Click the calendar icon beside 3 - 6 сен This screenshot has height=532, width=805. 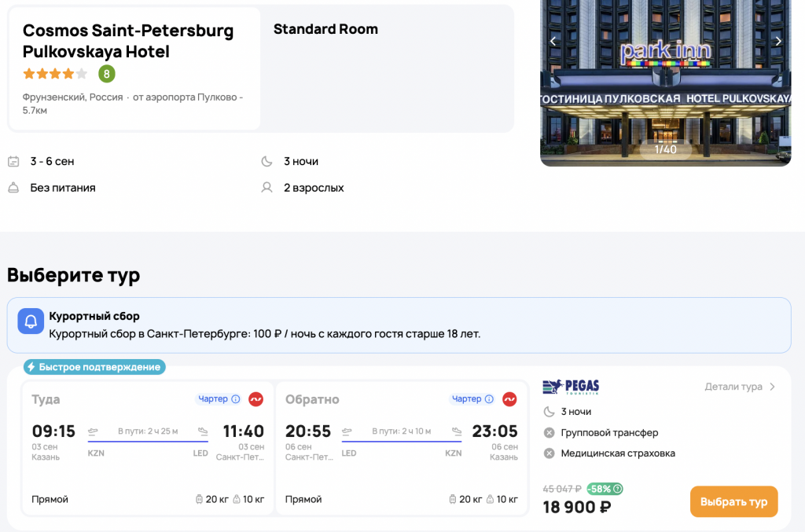[13, 162]
